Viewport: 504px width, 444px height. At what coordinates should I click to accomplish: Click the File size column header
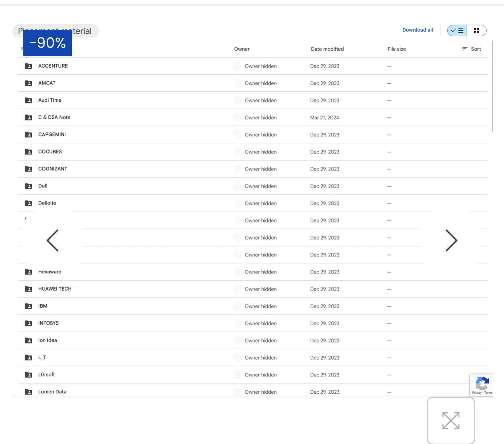coord(397,49)
